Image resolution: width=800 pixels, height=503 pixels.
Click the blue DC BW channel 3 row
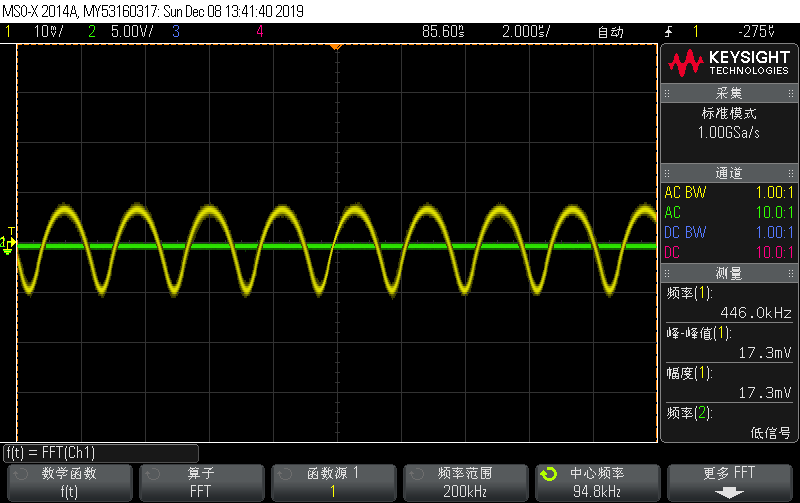(x=729, y=233)
